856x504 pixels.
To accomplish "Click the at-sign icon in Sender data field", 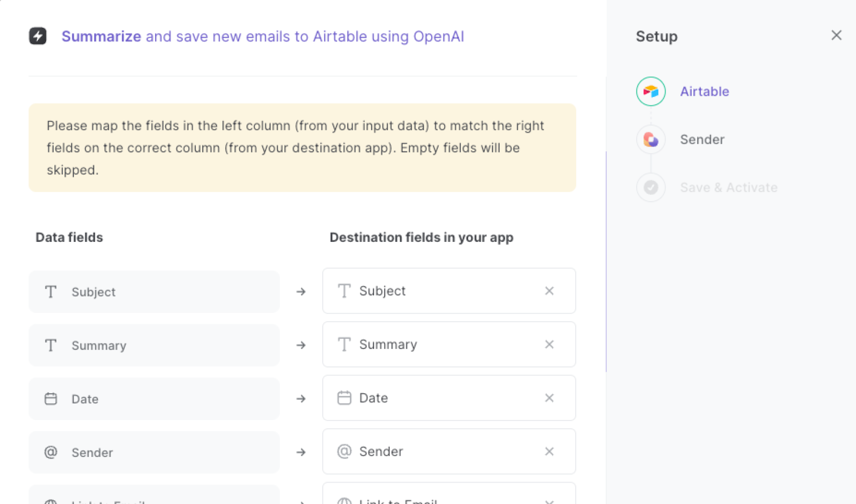I will tap(51, 452).
